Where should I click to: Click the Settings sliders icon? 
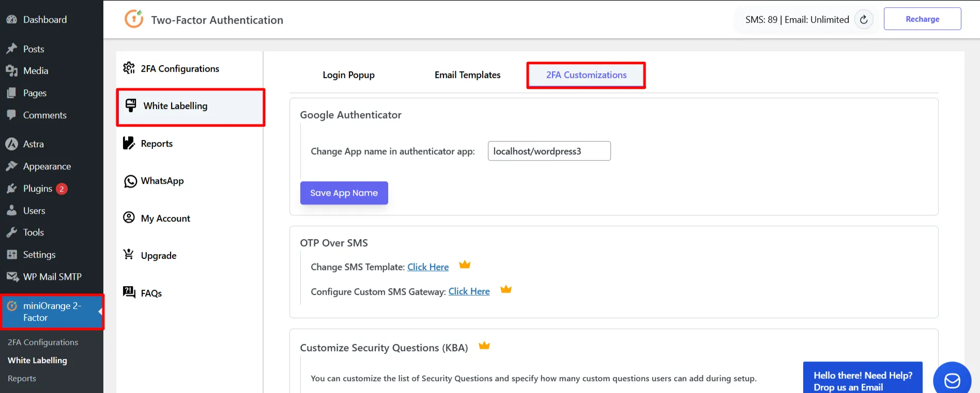(x=11, y=255)
